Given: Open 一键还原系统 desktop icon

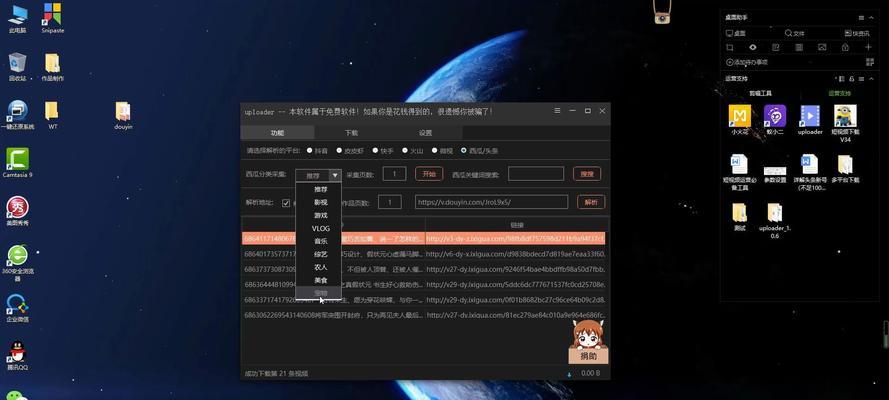Looking at the screenshot, I should coord(18,115).
